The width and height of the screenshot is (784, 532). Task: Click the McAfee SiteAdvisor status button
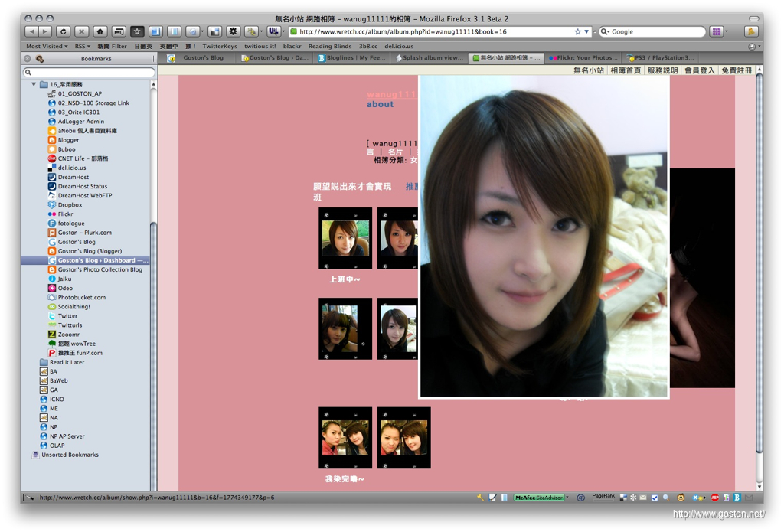point(540,498)
